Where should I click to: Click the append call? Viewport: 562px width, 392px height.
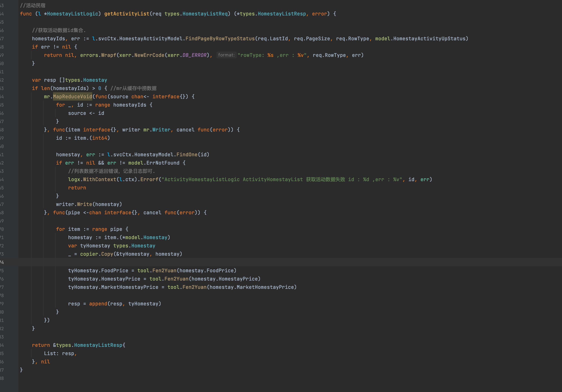click(98, 304)
